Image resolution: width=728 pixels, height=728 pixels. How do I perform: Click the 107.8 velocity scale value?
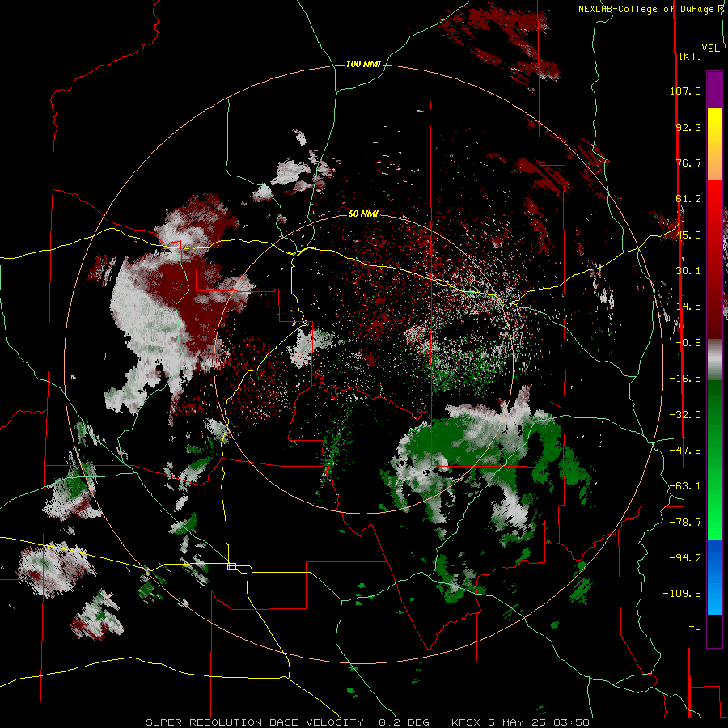(685, 91)
